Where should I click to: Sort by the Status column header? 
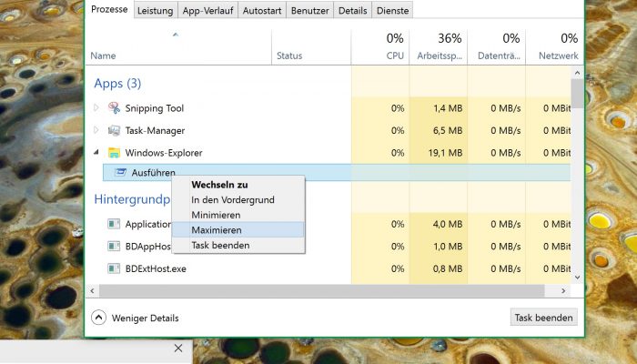click(x=311, y=47)
